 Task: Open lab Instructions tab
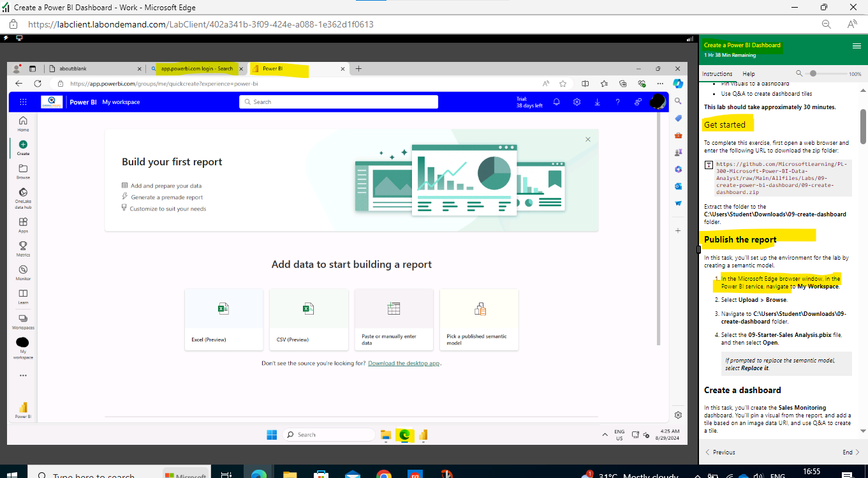click(x=717, y=74)
